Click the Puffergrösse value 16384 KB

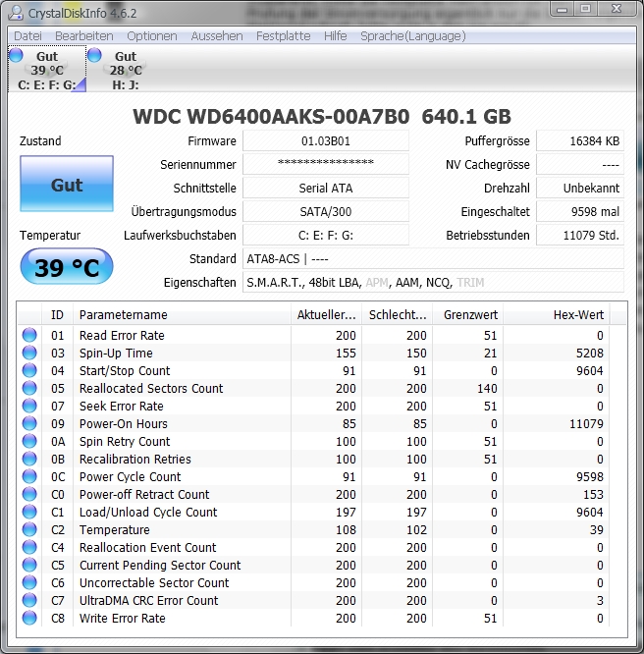580,141
